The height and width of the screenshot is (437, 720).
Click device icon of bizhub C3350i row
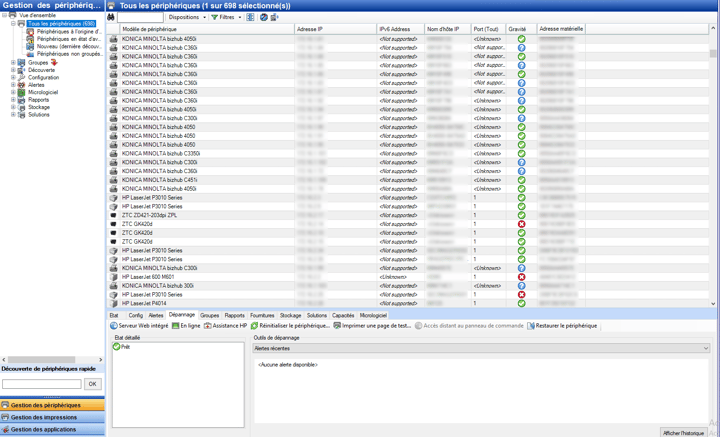[x=113, y=153]
